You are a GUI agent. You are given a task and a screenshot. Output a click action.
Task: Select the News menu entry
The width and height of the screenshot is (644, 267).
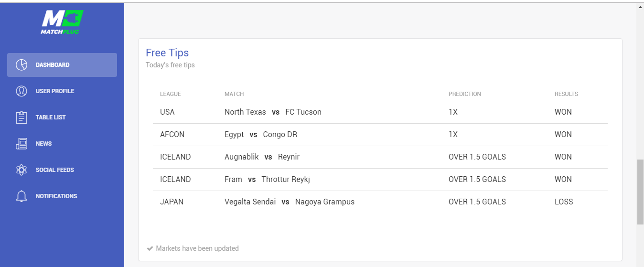point(62,144)
